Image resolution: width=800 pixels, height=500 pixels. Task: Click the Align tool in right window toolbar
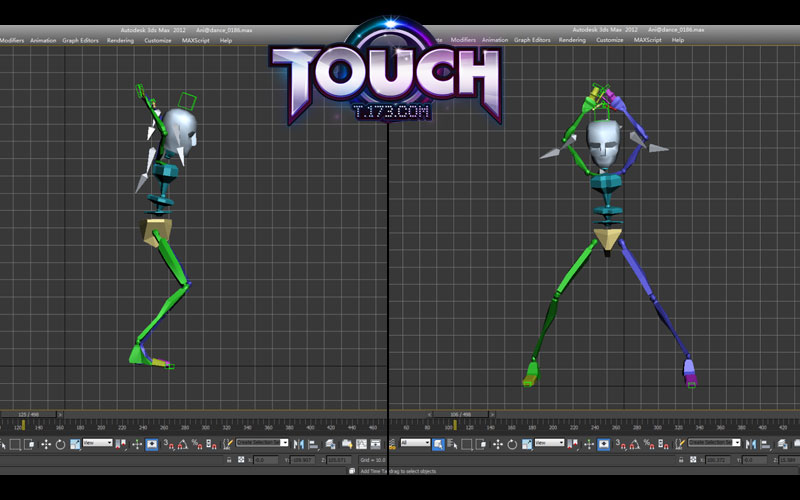[x=765, y=444]
